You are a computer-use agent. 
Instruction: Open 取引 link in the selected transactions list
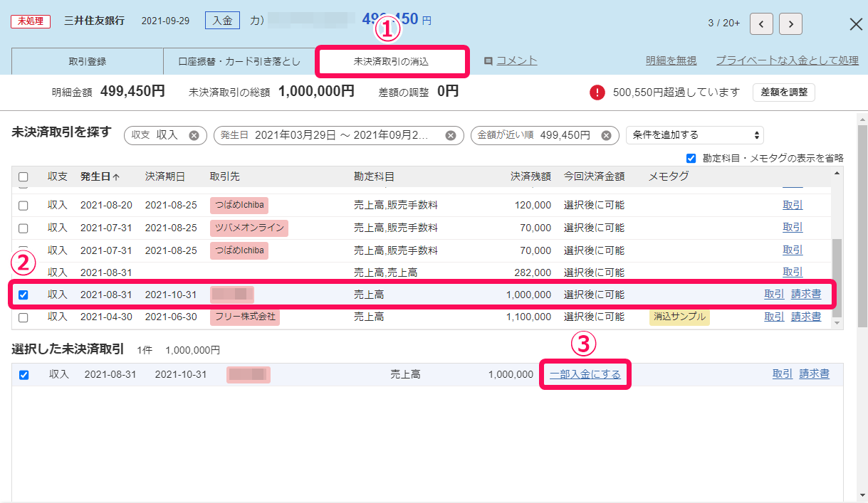click(x=783, y=374)
